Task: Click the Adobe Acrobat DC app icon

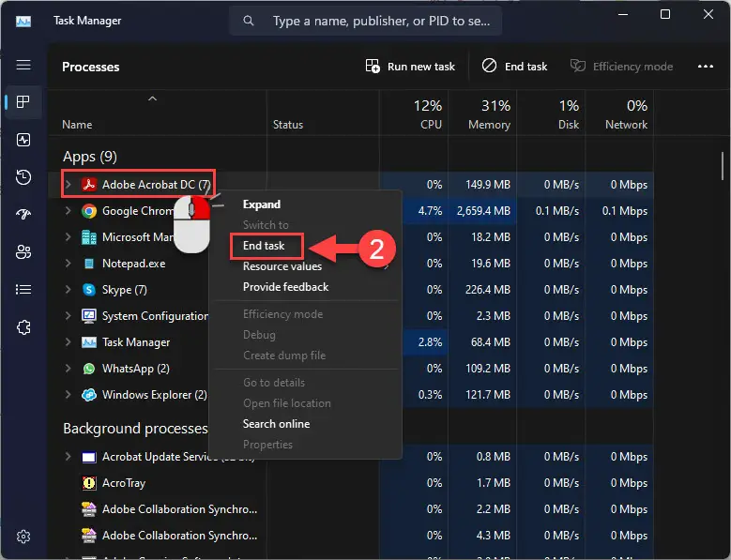Action: coord(88,185)
